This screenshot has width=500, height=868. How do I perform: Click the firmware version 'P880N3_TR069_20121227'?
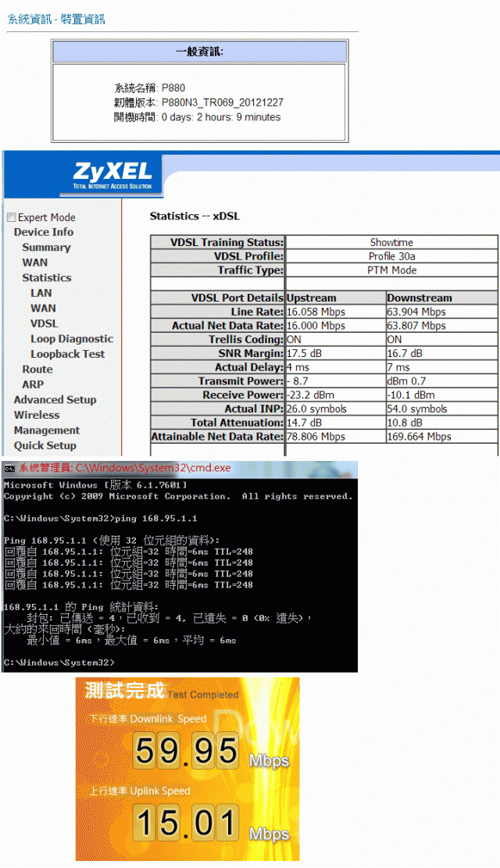click(223, 102)
